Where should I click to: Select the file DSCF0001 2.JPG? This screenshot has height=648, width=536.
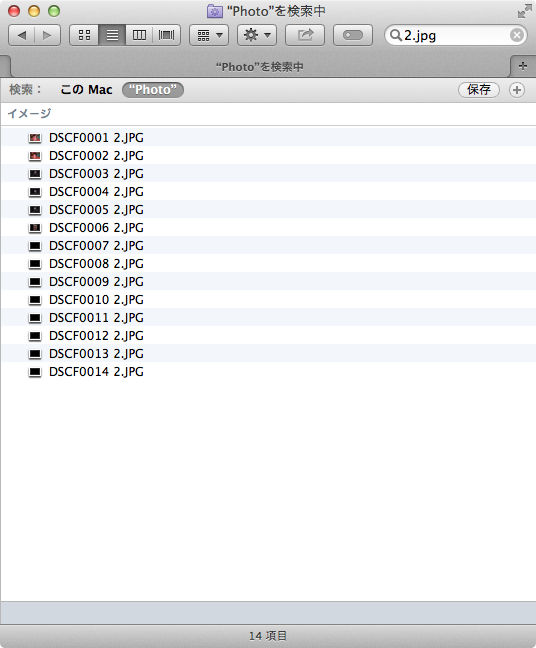click(268, 137)
